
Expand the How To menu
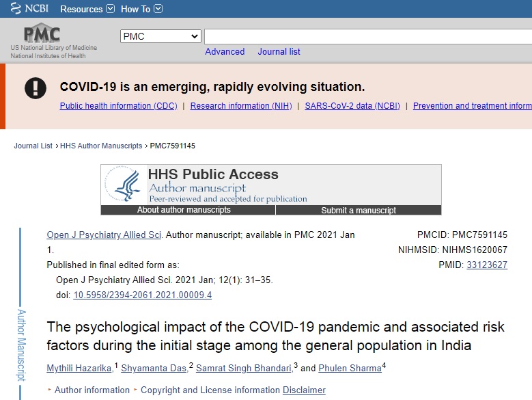[x=141, y=9]
